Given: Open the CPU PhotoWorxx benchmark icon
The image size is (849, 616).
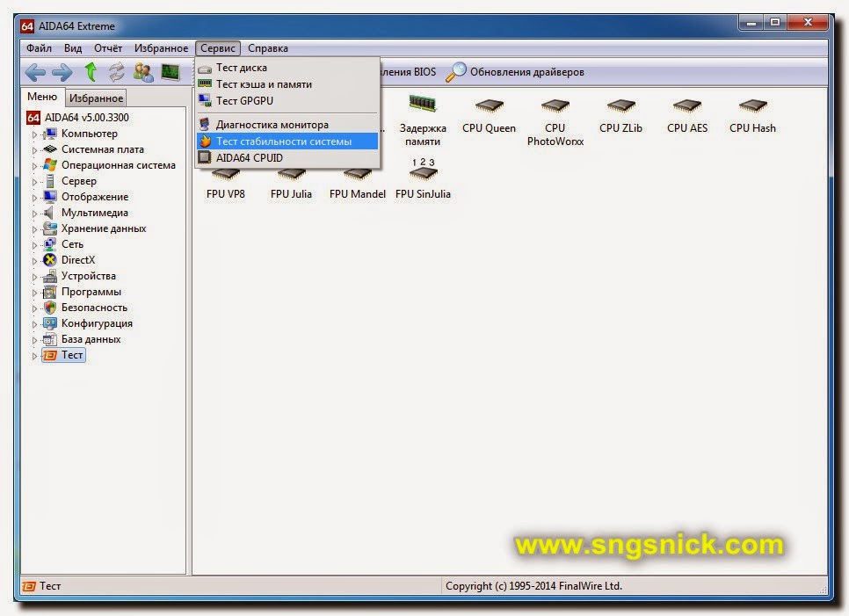Looking at the screenshot, I should tap(555, 105).
